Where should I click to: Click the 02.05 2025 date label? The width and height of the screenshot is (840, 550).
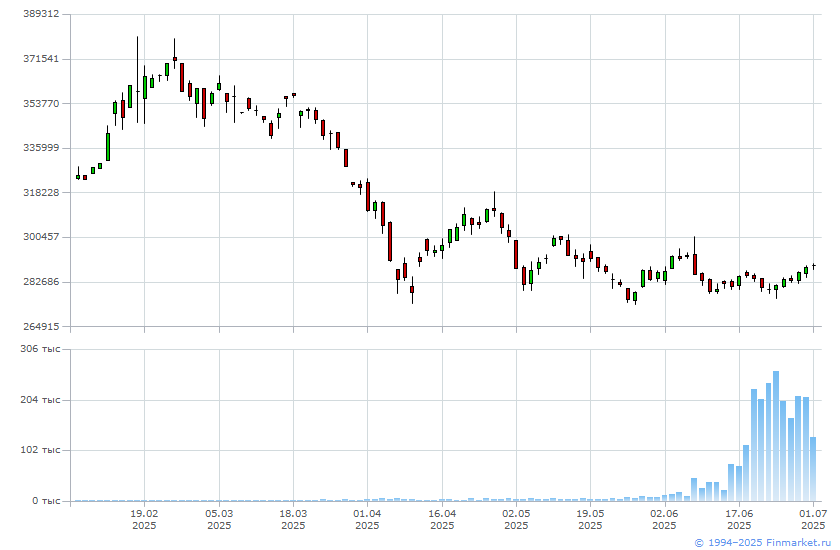click(x=516, y=519)
